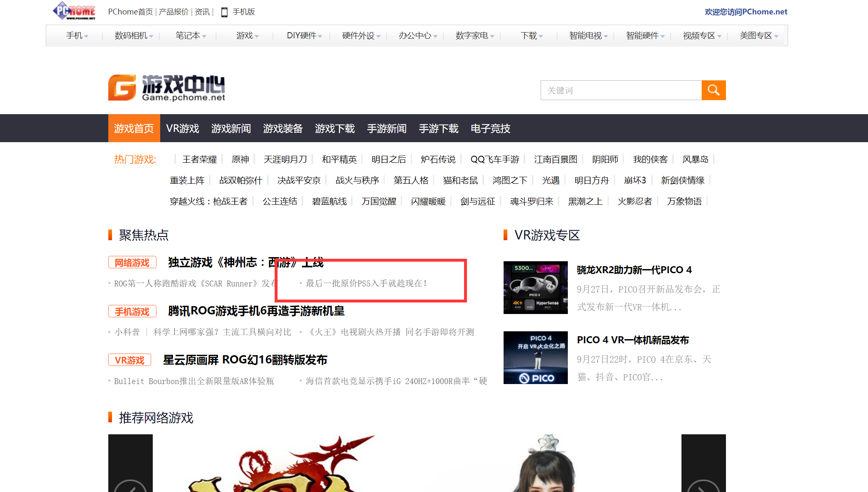The width and height of the screenshot is (868, 492).
Task: Click the 手机游戏 orange category badge
Action: [x=132, y=312]
